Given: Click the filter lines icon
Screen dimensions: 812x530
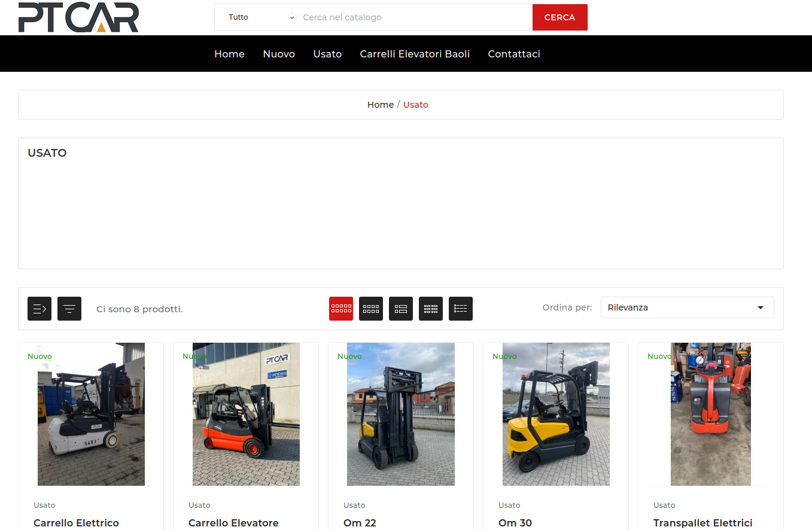Looking at the screenshot, I should tap(69, 309).
